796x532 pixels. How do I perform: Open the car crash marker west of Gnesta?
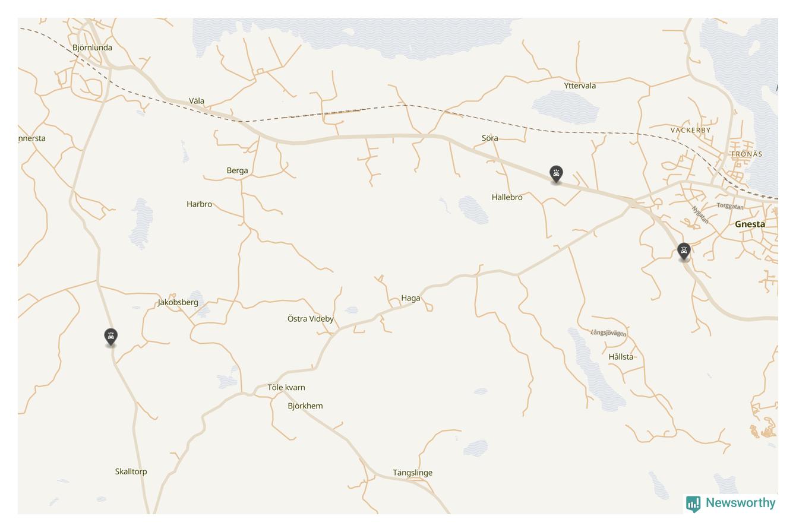tap(684, 252)
